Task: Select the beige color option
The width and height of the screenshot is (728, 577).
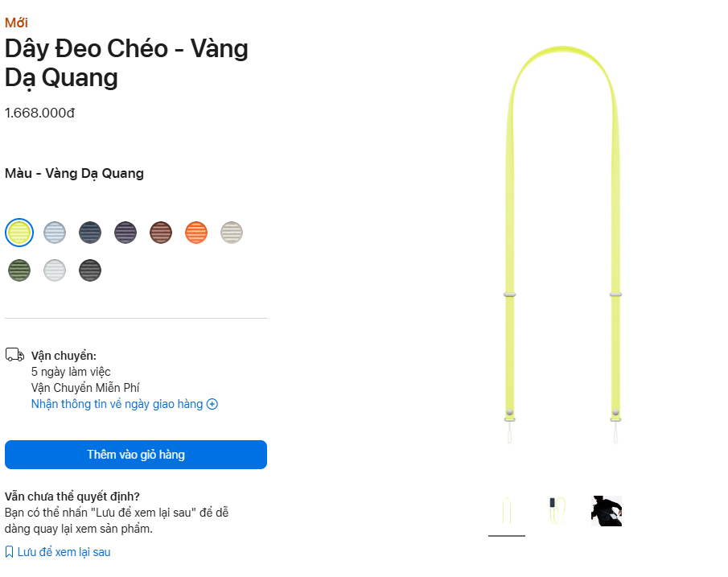Action: [x=232, y=232]
